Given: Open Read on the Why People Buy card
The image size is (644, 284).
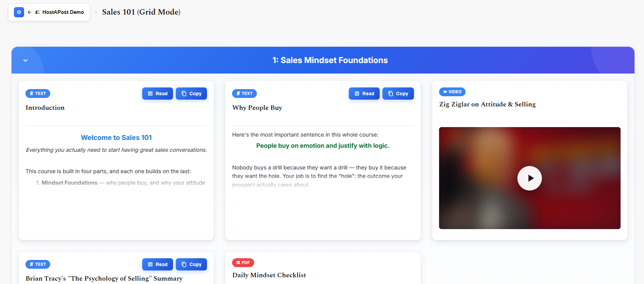Looking at the screenshot, I should (364, 94).
